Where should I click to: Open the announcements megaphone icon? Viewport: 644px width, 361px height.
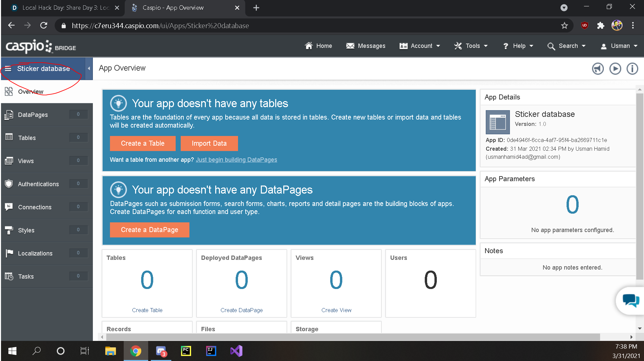click(x=598, y=69)
